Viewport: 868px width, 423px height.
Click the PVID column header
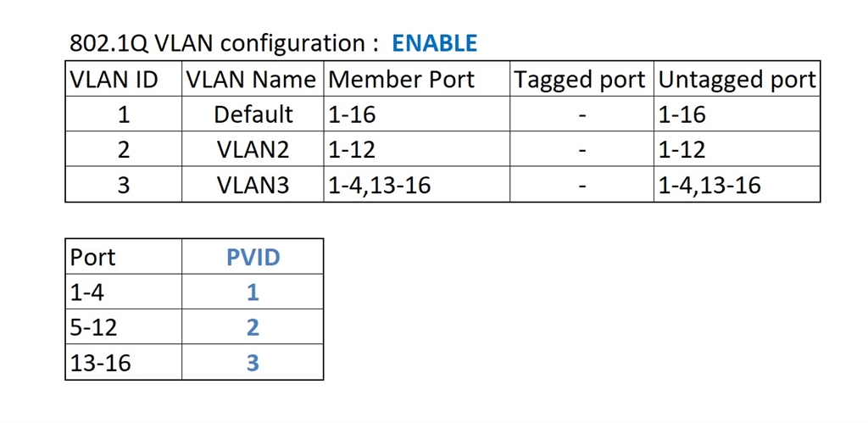pos(253,257)
